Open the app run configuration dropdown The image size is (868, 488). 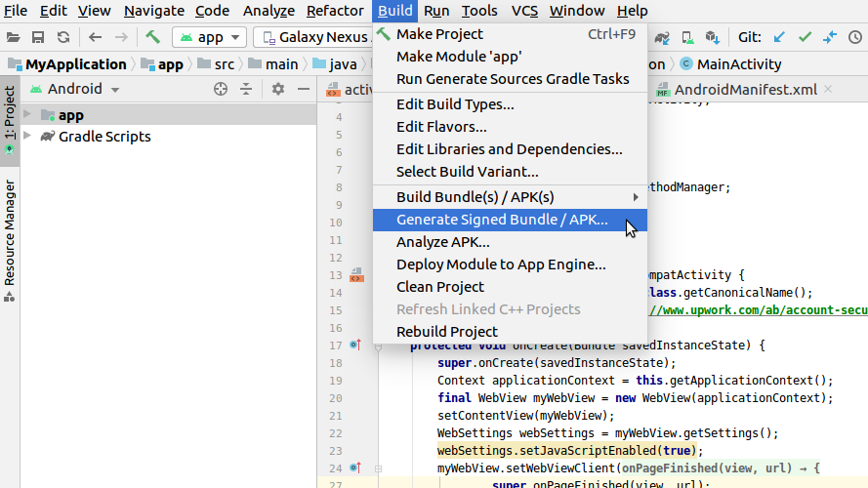pyautogui.click(x=210, y=37)
